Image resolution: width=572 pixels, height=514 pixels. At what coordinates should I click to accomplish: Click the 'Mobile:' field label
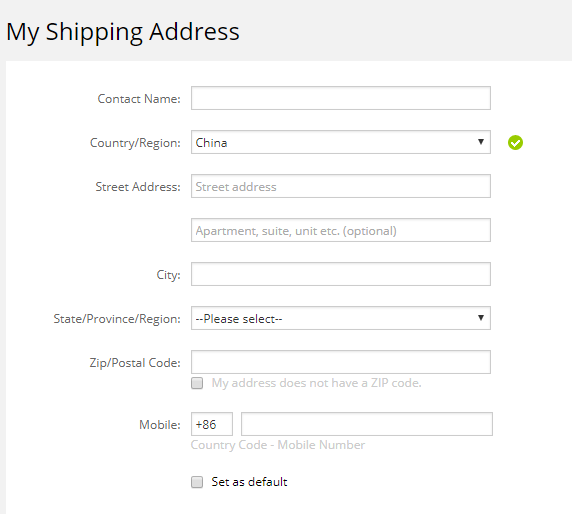click(x=160, y=425)
